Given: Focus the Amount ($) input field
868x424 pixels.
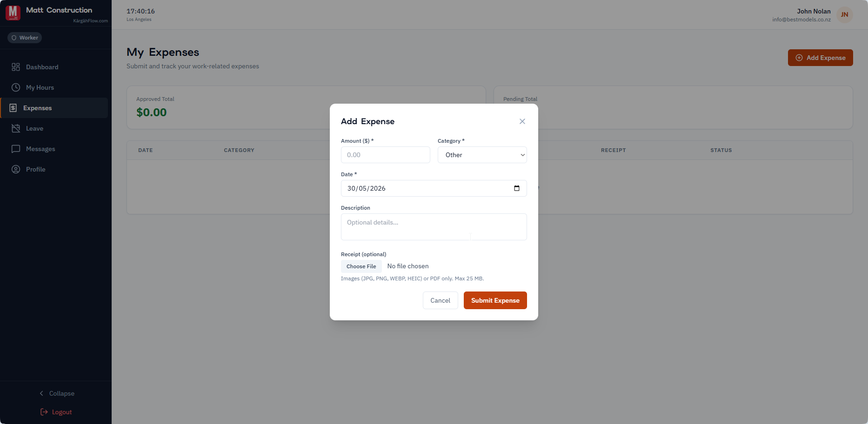Looking at the screenshot, I should tap(386, 155).
